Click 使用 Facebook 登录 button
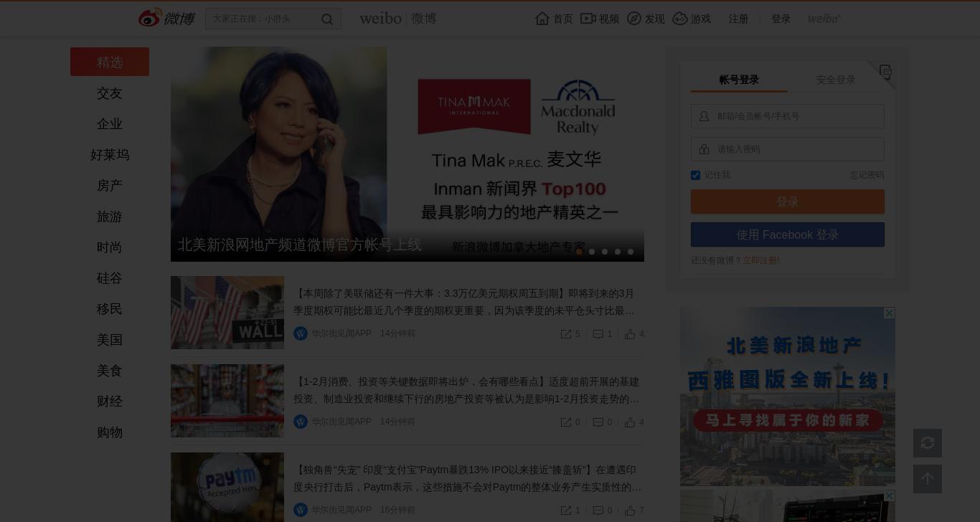 tap(788, 234)
